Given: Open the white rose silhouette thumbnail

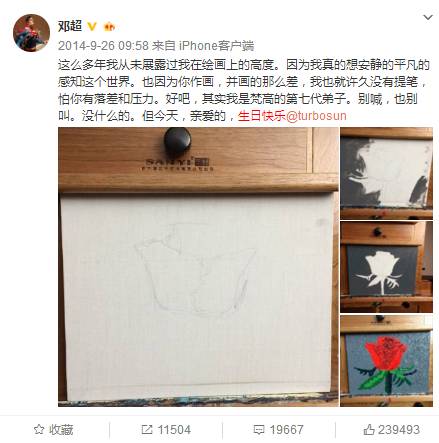Looking at the screenshot, I should click(x=386, y=267).
